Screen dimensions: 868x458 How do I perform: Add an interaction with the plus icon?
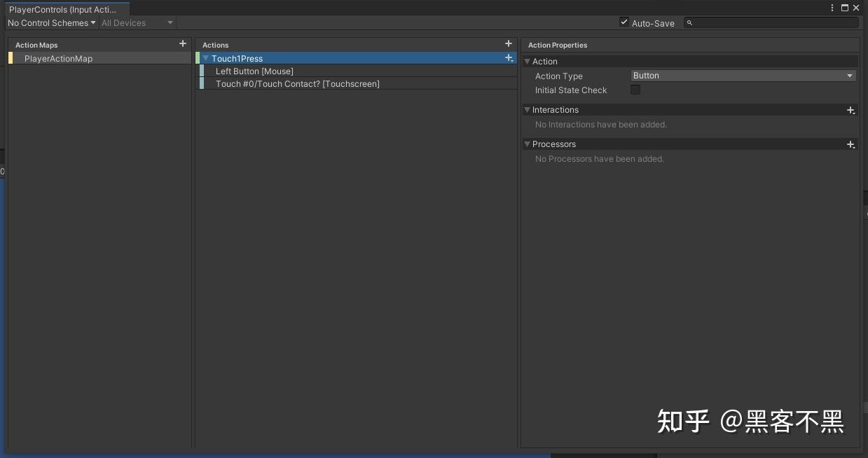850,110
